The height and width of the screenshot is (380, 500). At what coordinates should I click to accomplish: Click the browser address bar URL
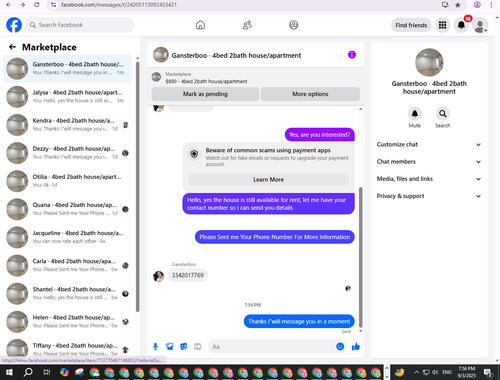tap(119, 5)
